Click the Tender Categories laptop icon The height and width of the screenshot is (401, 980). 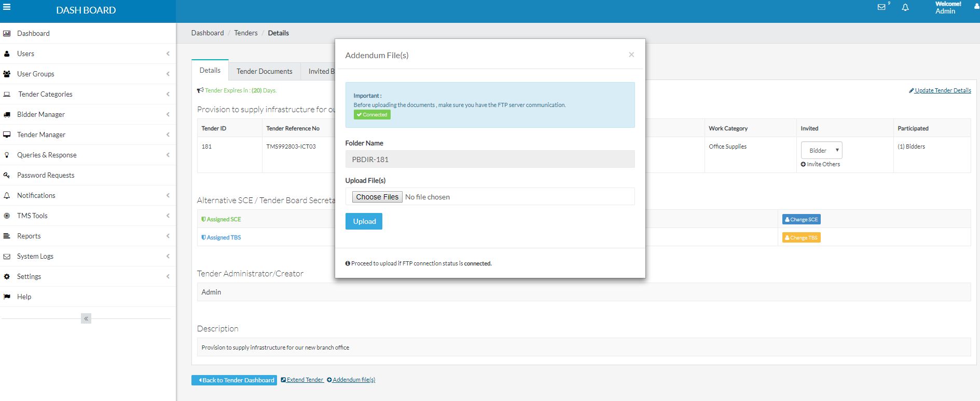click(7, 94)
